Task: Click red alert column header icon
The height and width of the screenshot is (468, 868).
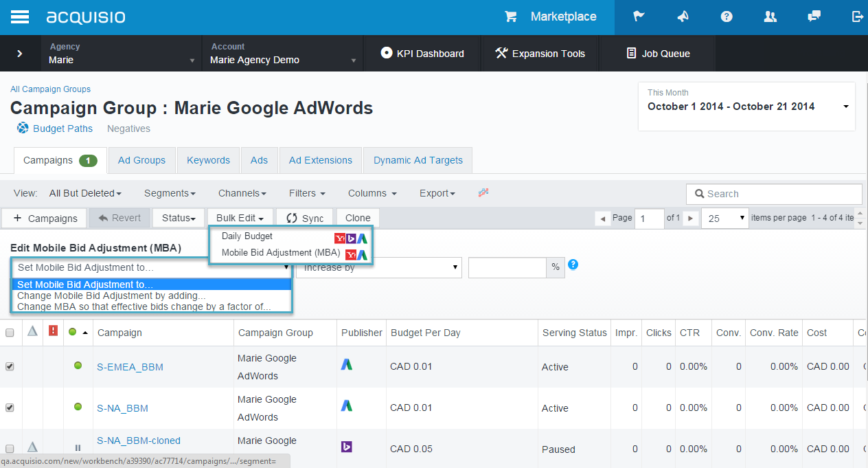Action: [54, 331]
